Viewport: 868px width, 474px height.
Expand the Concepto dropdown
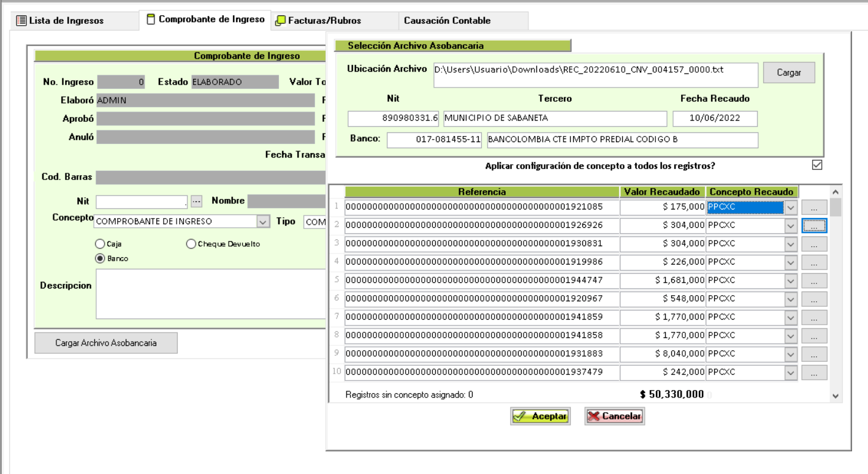click(262, 221)
